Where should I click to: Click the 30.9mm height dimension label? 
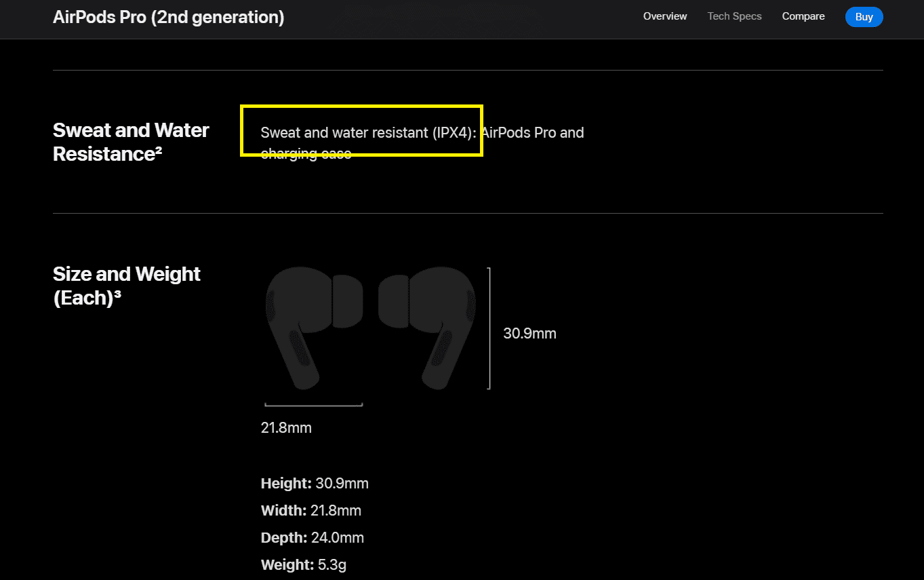(x=529, y=333)
